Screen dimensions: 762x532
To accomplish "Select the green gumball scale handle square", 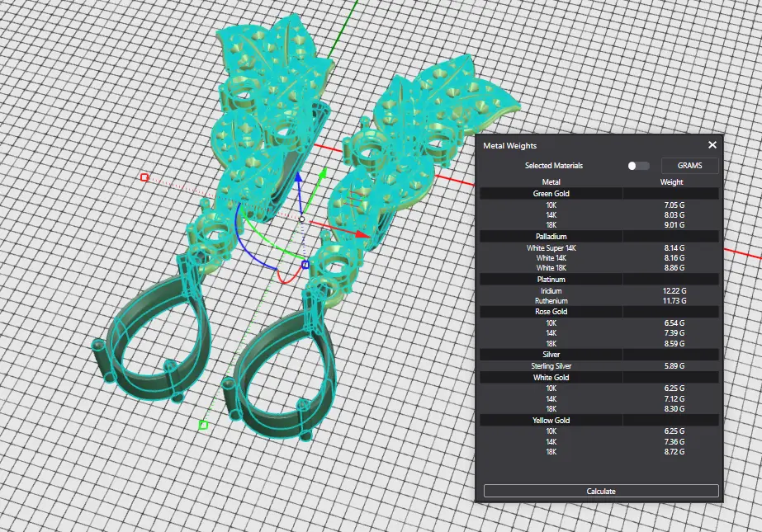I will (204, 425).
